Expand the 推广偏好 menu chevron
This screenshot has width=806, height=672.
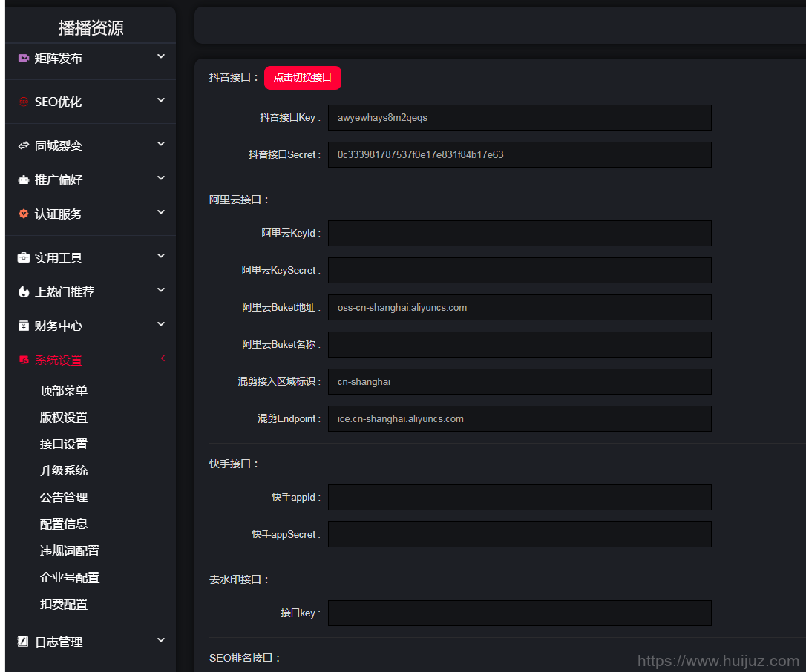point(161,178)
